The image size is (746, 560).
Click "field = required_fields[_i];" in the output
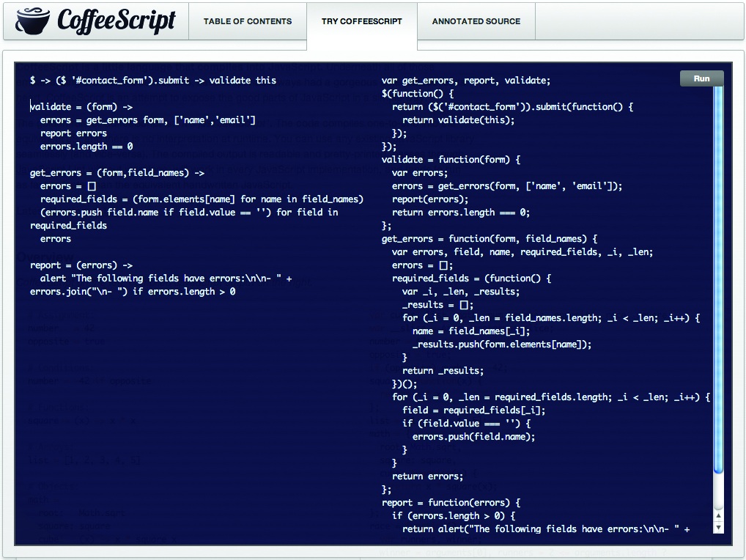pyautogui.click(x=474, y=410)
